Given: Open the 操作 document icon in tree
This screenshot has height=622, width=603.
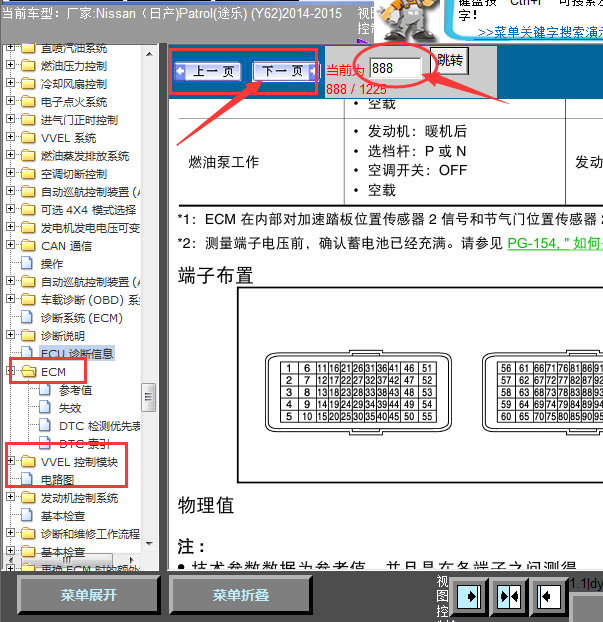Looking at the screenshot, I should [27, 263].
